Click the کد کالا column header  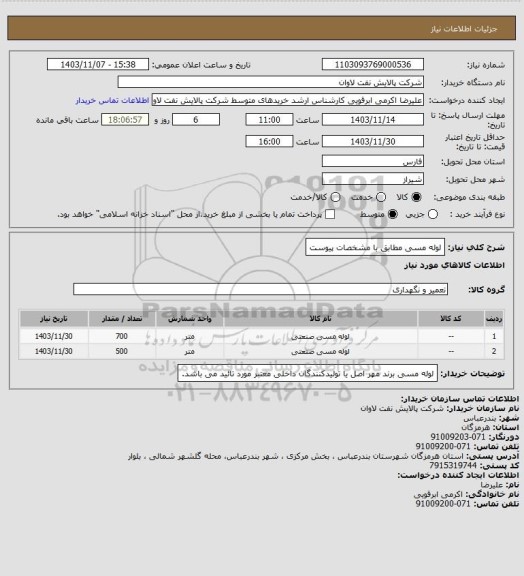451,318
